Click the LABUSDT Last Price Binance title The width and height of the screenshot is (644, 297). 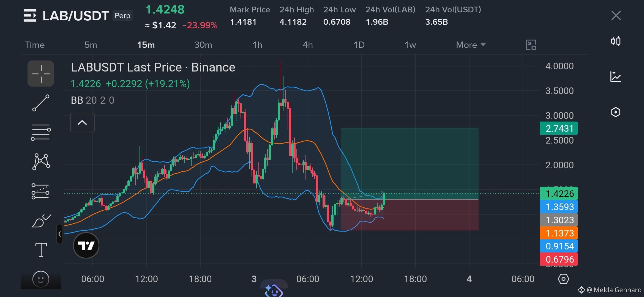pyautogui.click(x=153, y=67)
